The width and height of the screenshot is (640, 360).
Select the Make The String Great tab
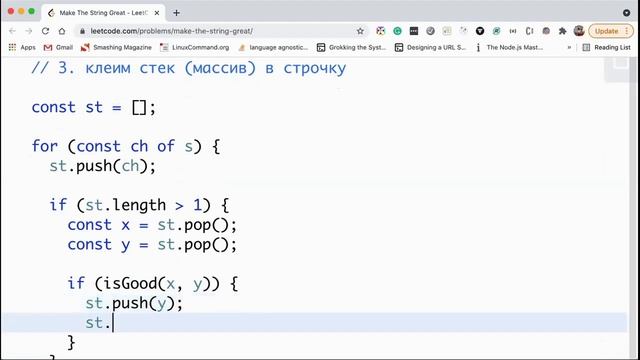(103, 13)
